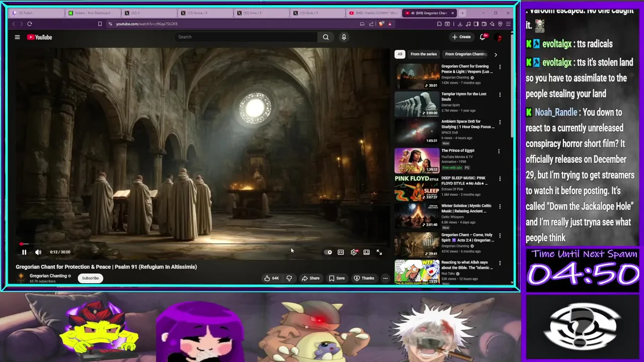
Task: Mute the video volume
Action: coord(38,252)
